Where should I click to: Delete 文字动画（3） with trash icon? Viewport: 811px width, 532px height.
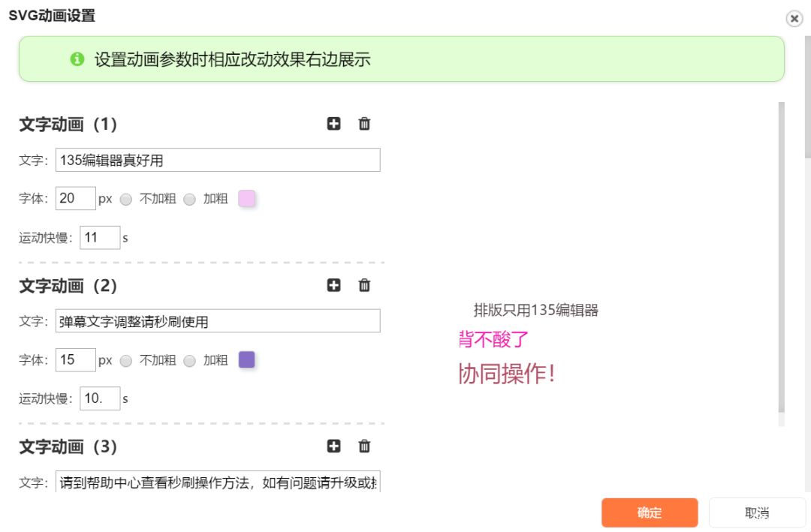click(x=364, y=446)
